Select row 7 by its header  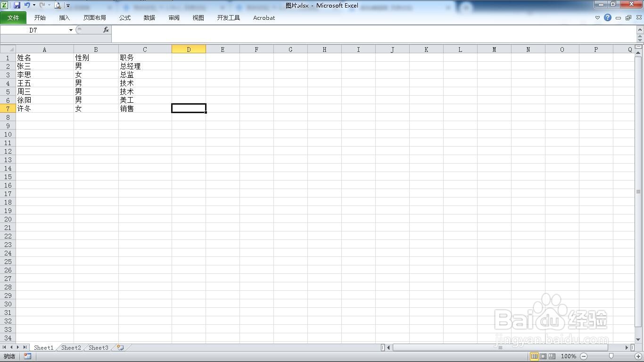(8, 108)
